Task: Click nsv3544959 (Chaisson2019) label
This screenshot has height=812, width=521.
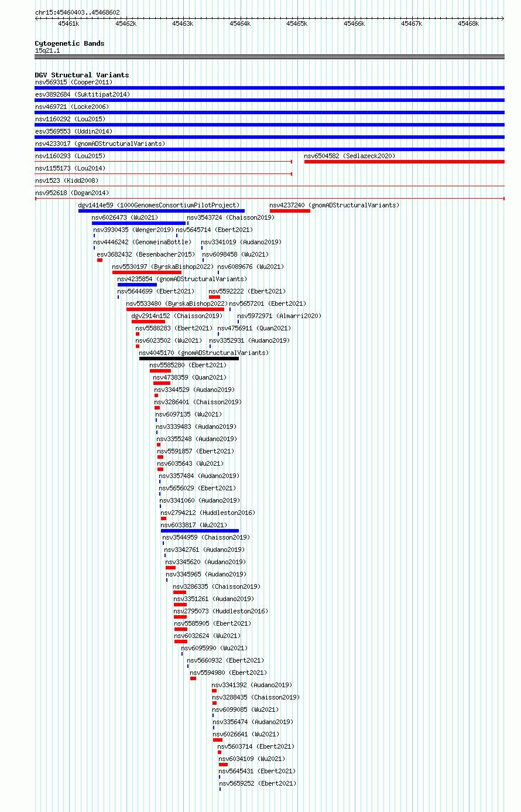Action: click(206, 538)
